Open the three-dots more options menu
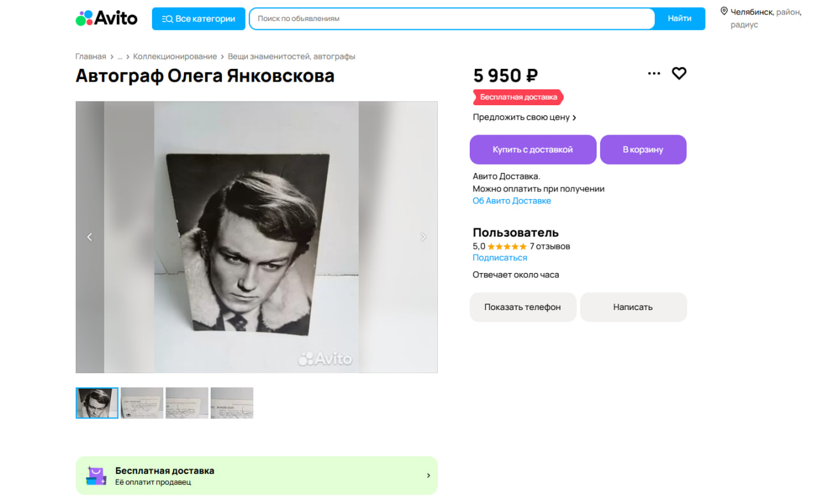Viewport: 817px width, 504px height. (654, 73)
